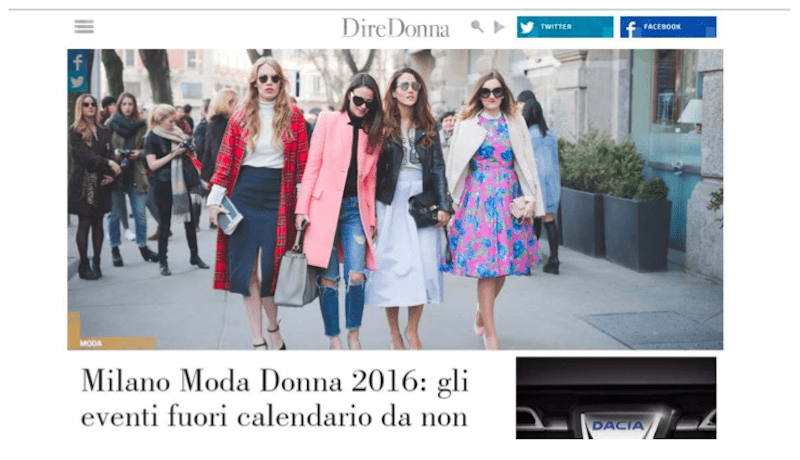
Task: Click the light corner square on Twitter button
Action: click(x=608, y=32)
